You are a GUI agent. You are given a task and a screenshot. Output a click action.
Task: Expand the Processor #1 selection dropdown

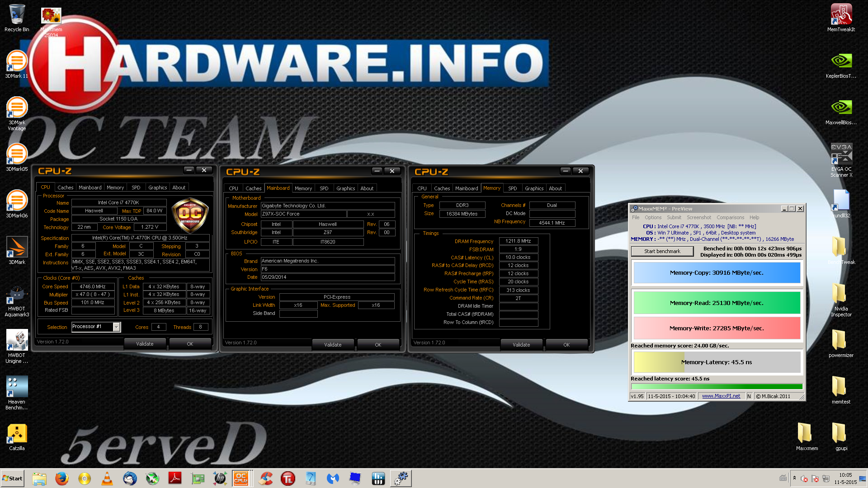117,327
